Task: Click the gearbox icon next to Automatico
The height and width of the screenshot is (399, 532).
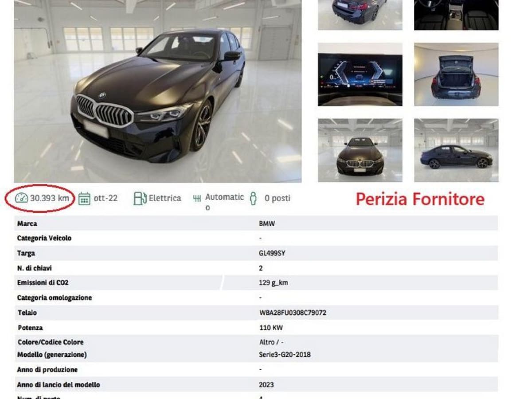Action: coord(197,198)
